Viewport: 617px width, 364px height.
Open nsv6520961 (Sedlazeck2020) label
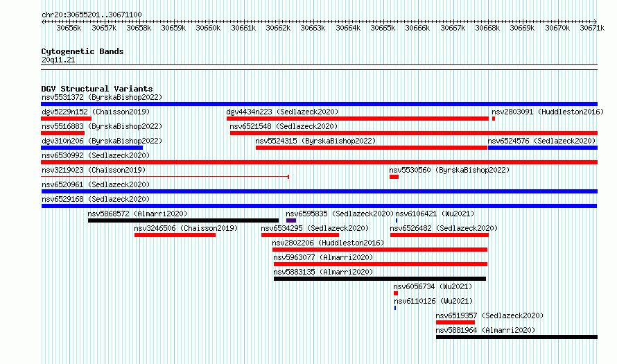pos(96,184)
